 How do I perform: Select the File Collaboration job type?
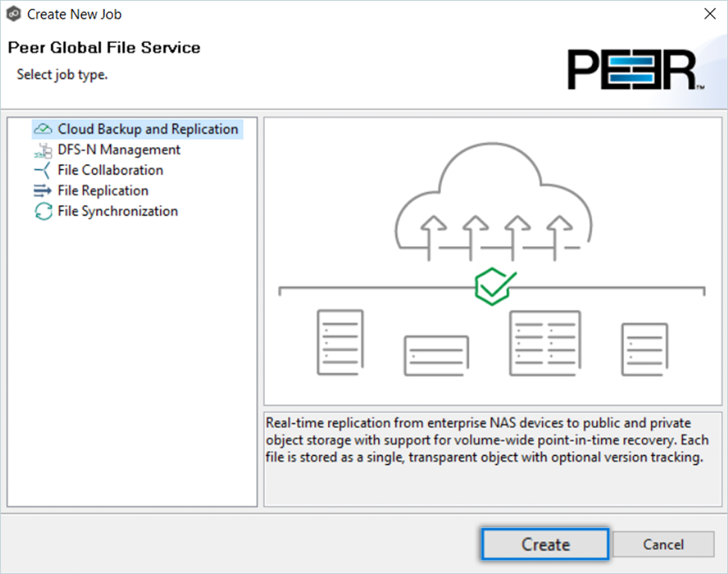click(110, 171)
